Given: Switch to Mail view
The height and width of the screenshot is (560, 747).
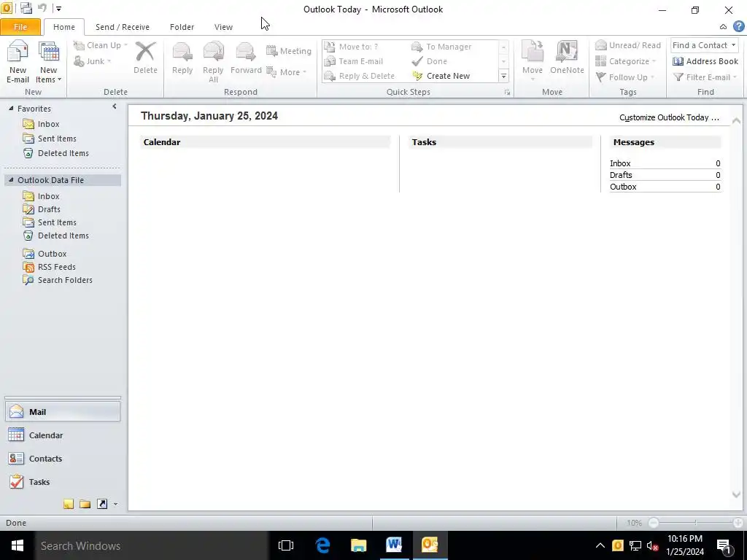Looking at the screenshot, I should point(63,412).
